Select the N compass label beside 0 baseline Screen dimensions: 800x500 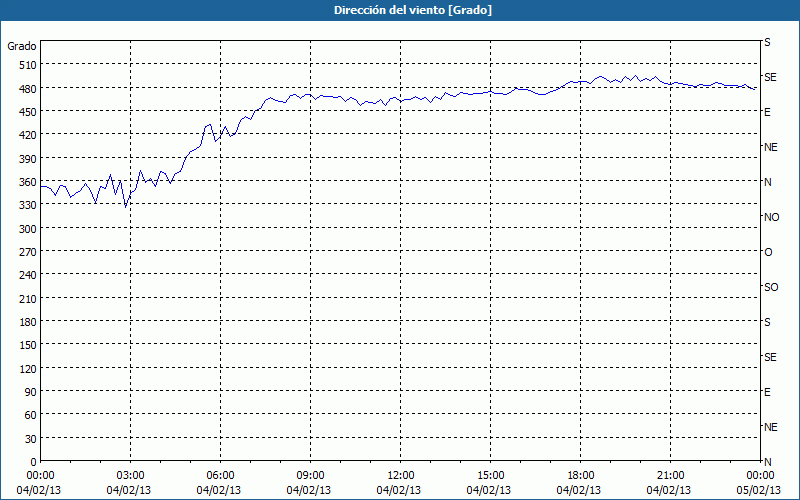pos(768,462)
